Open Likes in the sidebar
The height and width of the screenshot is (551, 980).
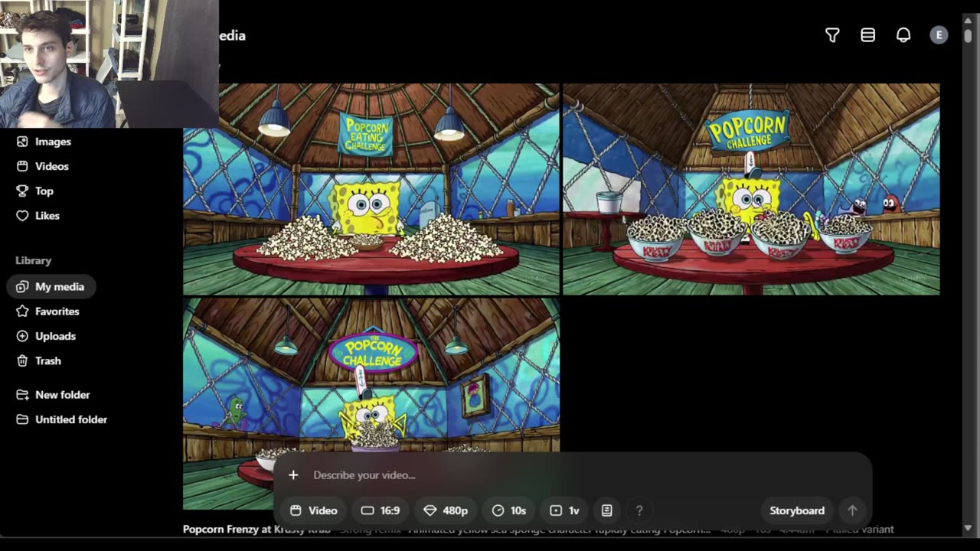[47, 215]
